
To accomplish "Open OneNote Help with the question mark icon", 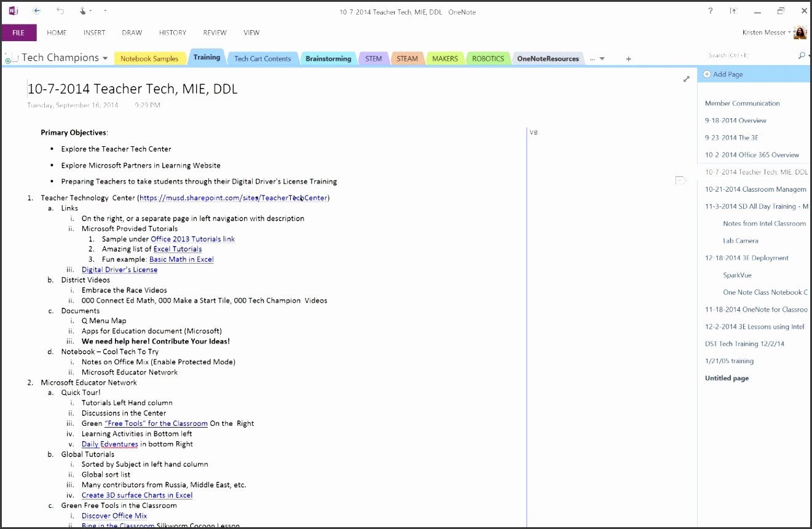I will coord(710,11).
